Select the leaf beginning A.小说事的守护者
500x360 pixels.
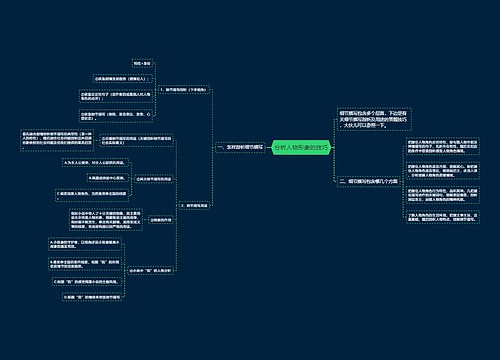tap(85, 244)
